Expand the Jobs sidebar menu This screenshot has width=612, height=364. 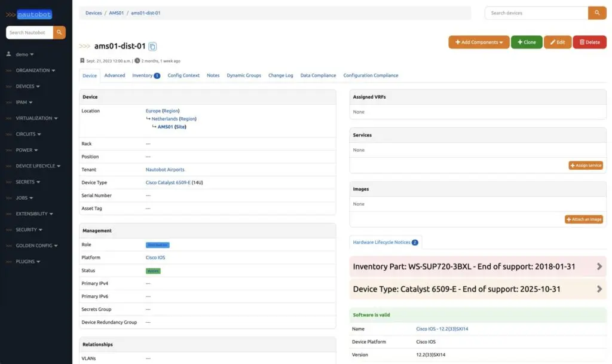24,198
